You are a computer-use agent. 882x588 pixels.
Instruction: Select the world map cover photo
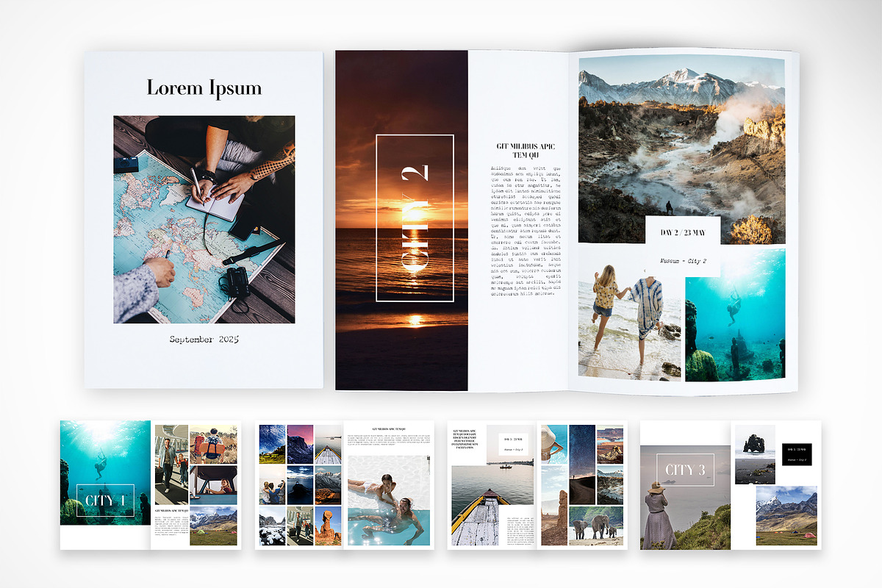click(x=204, y=219)
